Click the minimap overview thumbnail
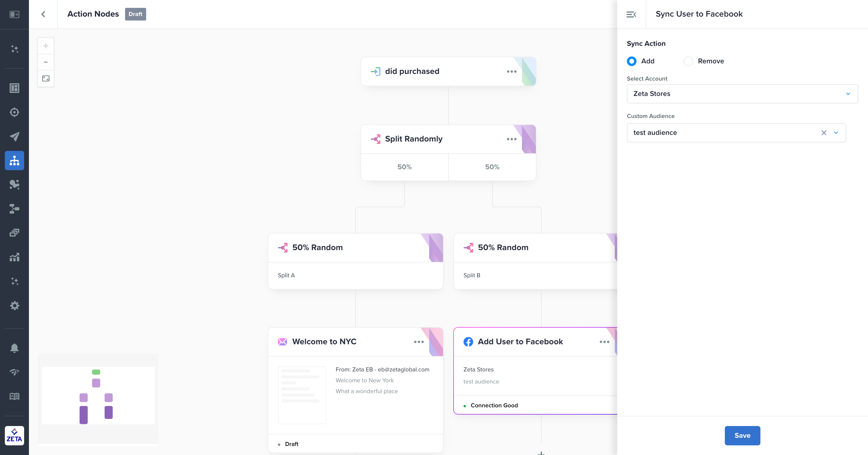868x455 pixels. 98,396
